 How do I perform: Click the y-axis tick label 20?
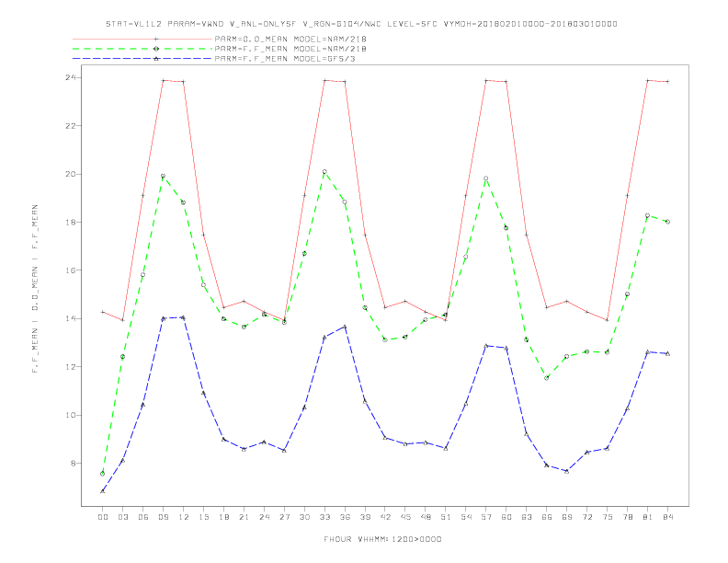point(70,174)
